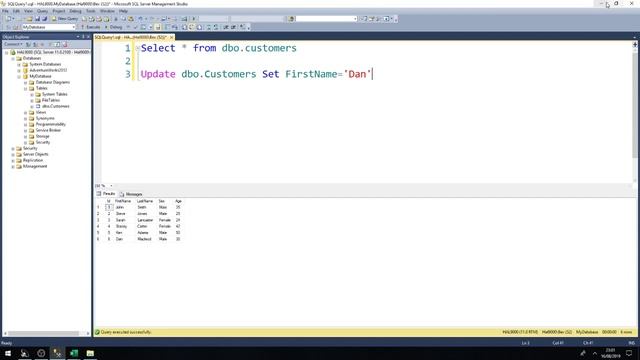This screenshot has height=360, width=640.
Task: Collapse the Databases folder node
Action: [x=13, y=58]
